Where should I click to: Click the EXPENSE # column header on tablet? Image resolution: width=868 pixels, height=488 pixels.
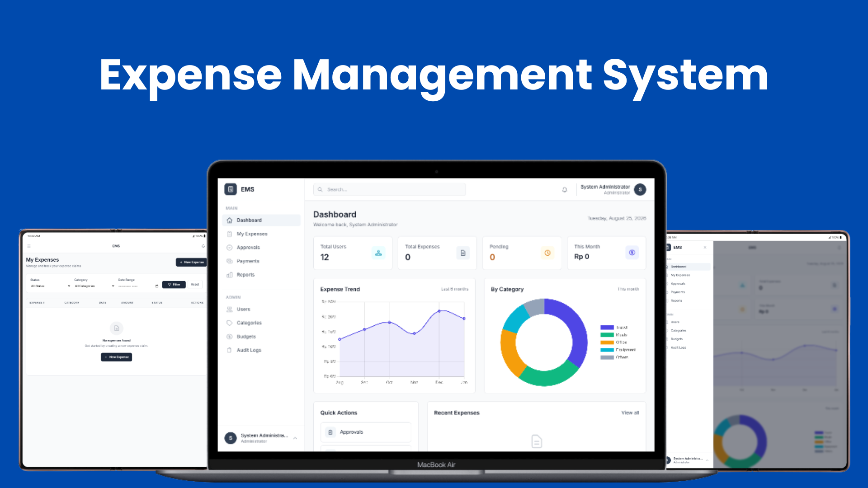(37, 303)
